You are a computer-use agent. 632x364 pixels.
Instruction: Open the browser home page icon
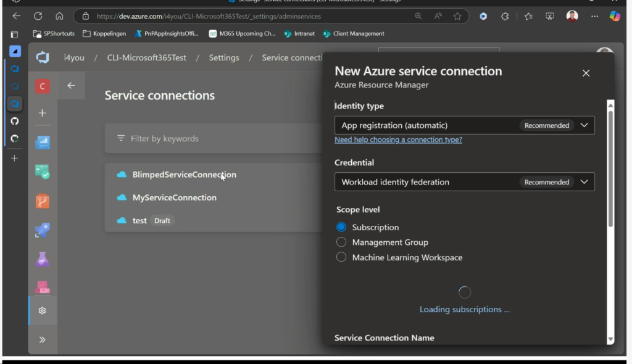pos(59,16)
